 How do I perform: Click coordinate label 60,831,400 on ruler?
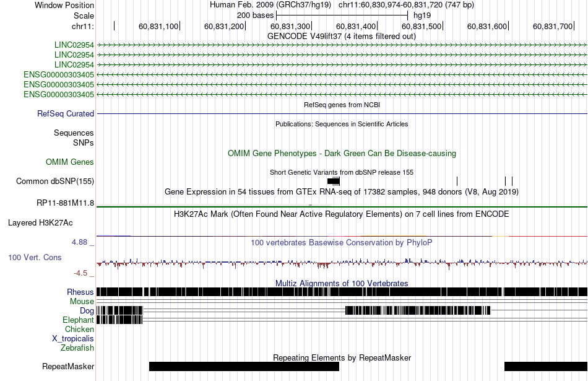coord(355,26)
